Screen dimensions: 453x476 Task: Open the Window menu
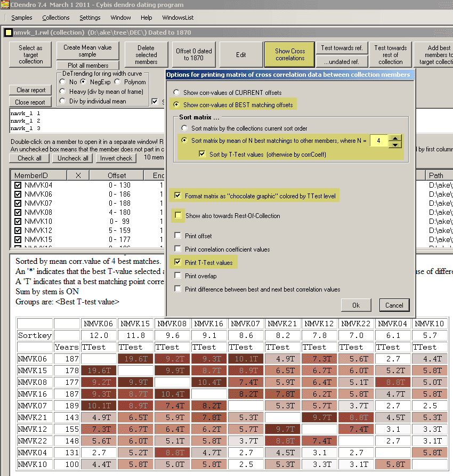[120, 18]
